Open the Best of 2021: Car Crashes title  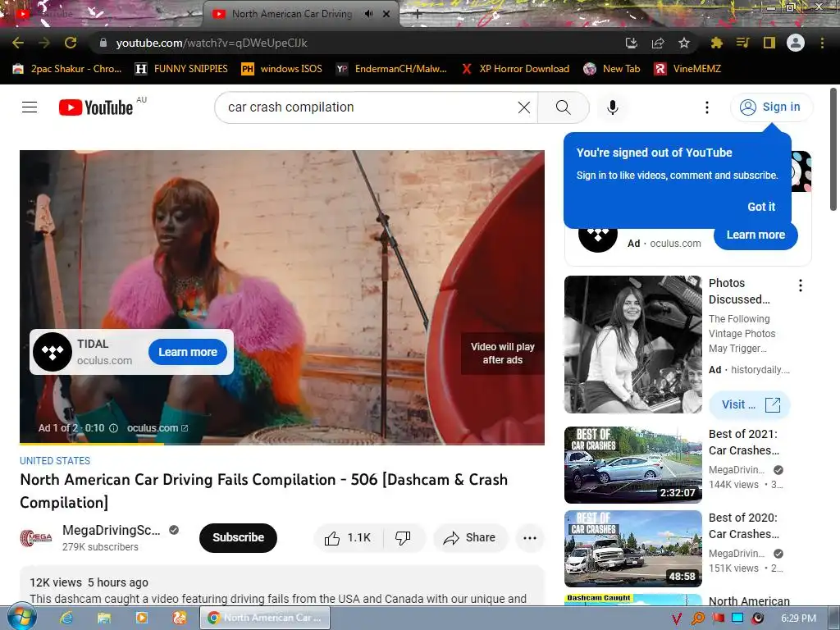coord(743,442)
